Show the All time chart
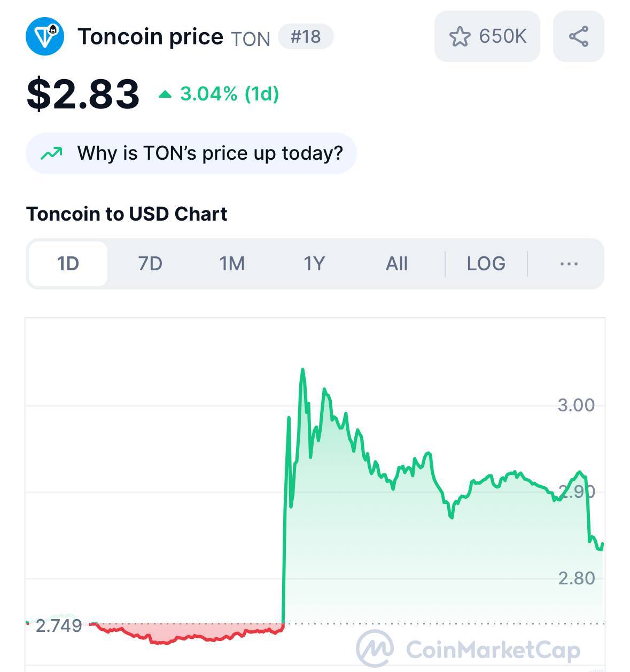Viewport: 630px width, 672px height. point(396,264)
